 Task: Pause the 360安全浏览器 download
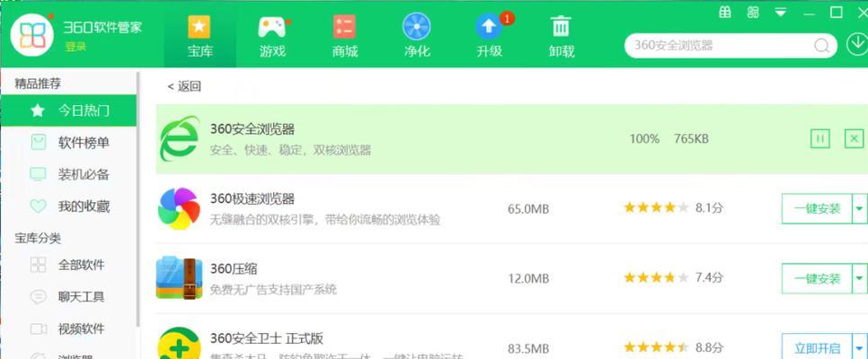pyautogui.click(x=819, y=138)
